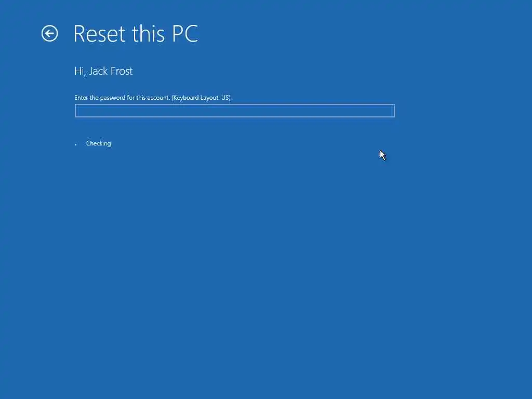
Task: Go back using the circled arrow icon
Action: click(49, 34)
